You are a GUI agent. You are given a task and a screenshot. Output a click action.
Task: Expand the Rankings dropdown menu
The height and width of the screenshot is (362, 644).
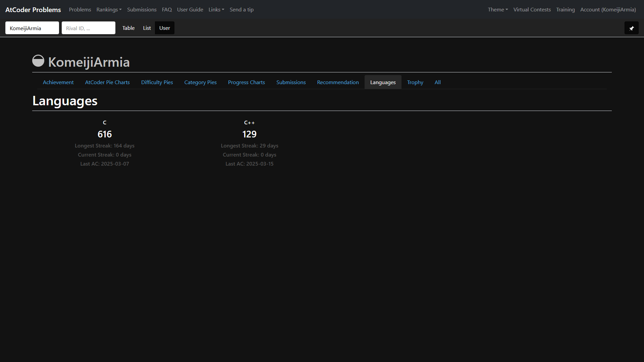[109, 10]
